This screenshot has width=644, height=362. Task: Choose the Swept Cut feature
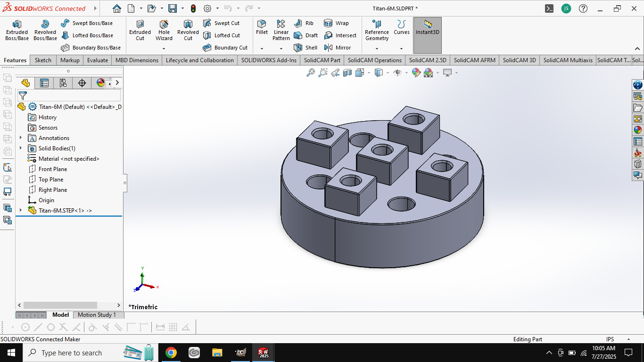click(x=221, y=23)
